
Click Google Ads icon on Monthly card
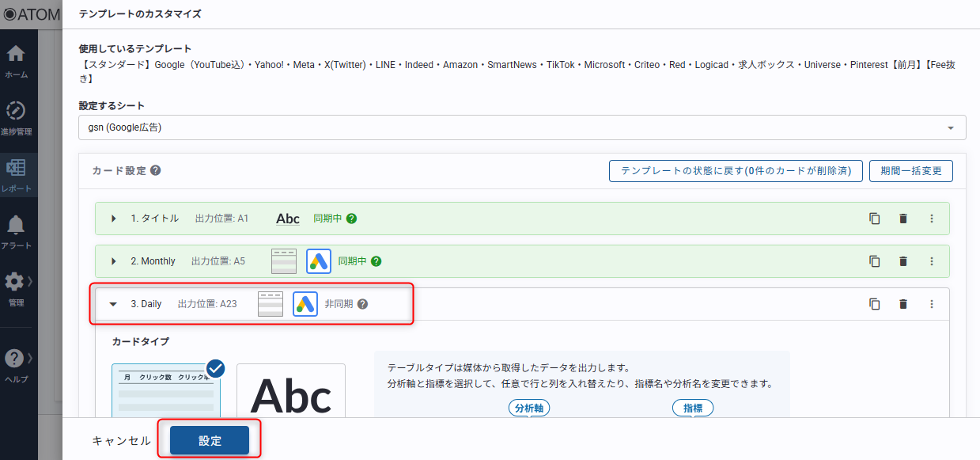[318, 261]
